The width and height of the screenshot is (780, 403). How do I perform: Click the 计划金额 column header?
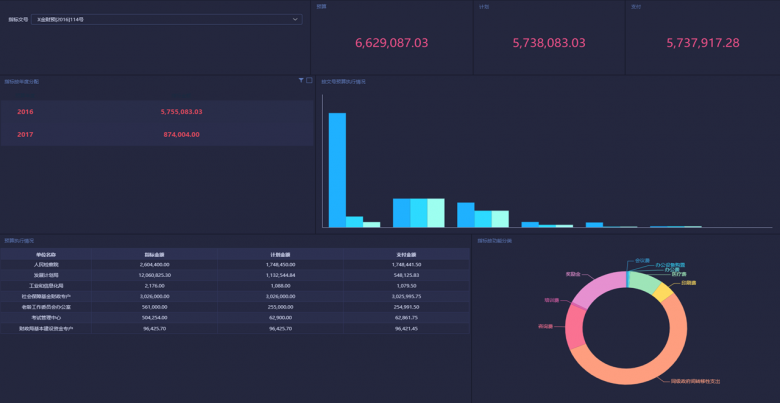(281, 254)
